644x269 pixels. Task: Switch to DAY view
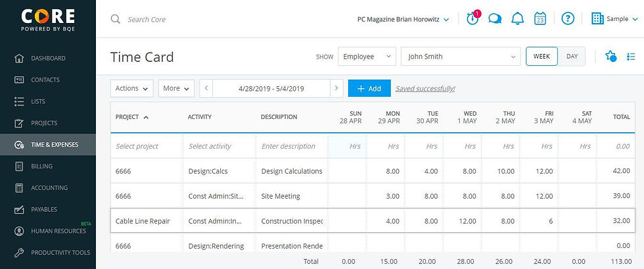(x=572, y=57)
